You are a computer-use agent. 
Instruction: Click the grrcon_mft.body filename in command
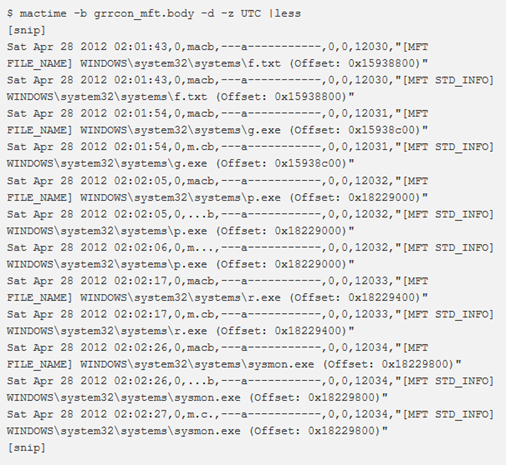click(x=144, y=14)
